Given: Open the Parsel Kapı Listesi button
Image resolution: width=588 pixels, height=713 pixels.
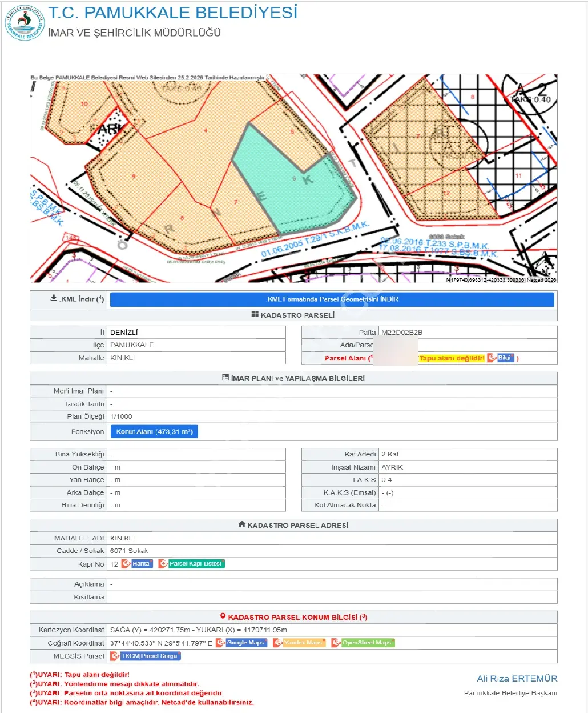Looking at the screenshot, I should click(191, 564).
